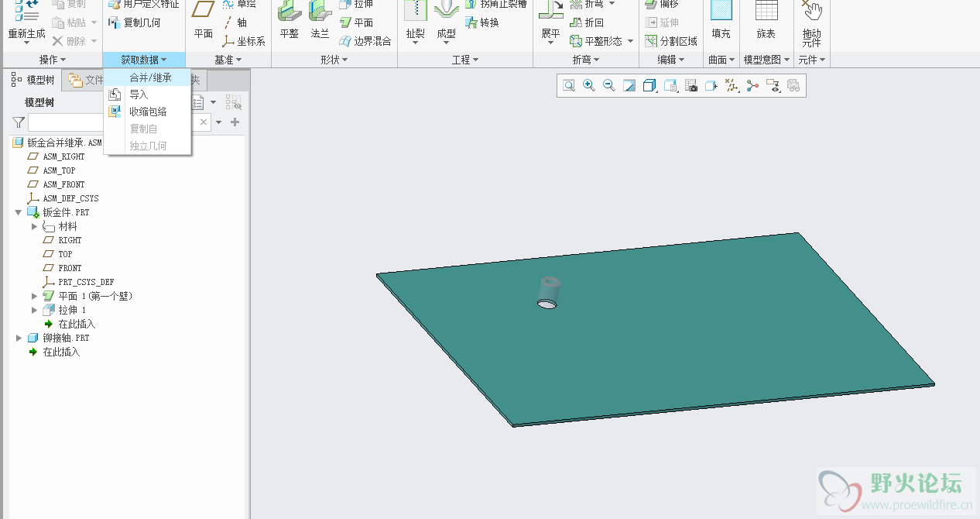Select the Coordinate System (坐标系) tool
Image resolution: width=980 pixels, height=519 pixels.
tap(244, 41)
